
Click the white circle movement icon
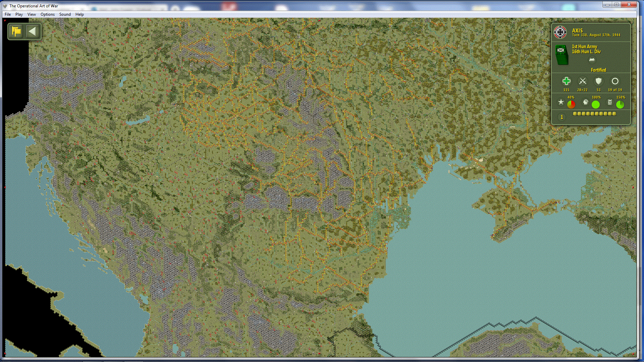point(615,81)
